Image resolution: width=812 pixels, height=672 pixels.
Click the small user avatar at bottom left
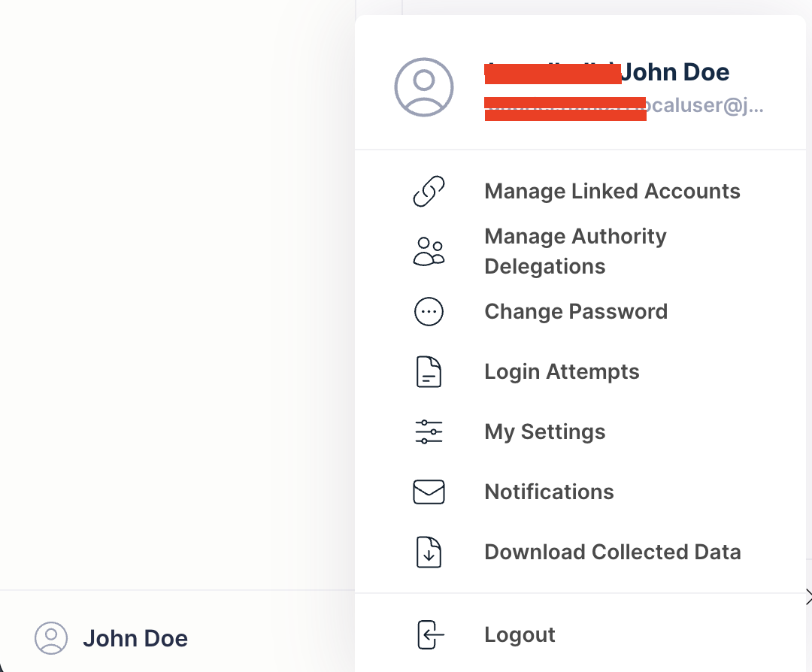(x=51, y=638)
